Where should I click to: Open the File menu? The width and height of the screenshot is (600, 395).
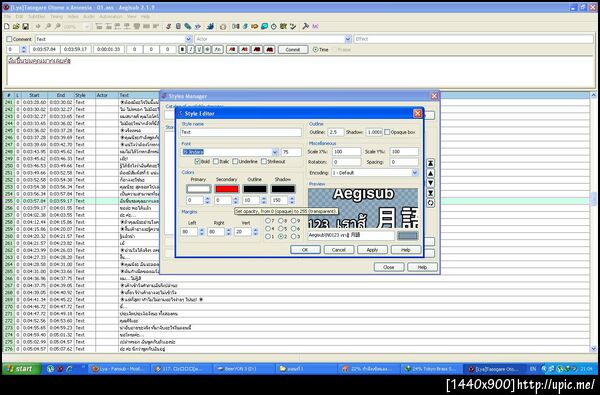(x=7, y=16)
